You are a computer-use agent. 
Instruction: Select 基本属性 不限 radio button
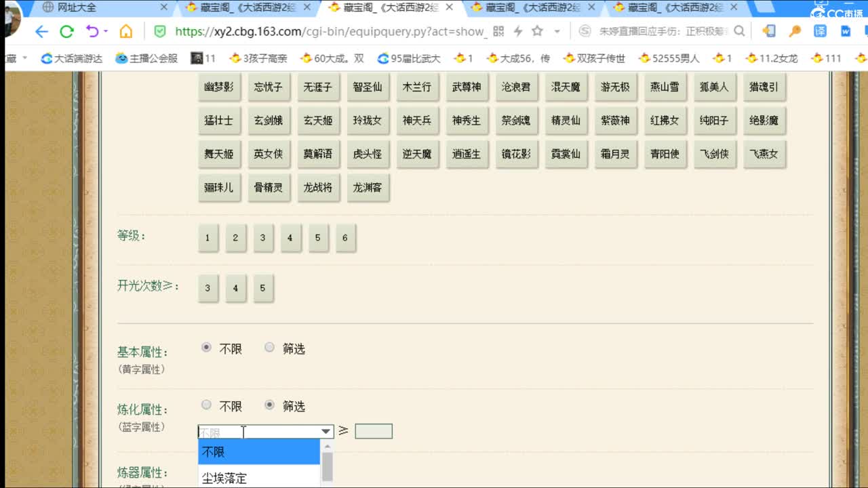(x=207, y=348)
